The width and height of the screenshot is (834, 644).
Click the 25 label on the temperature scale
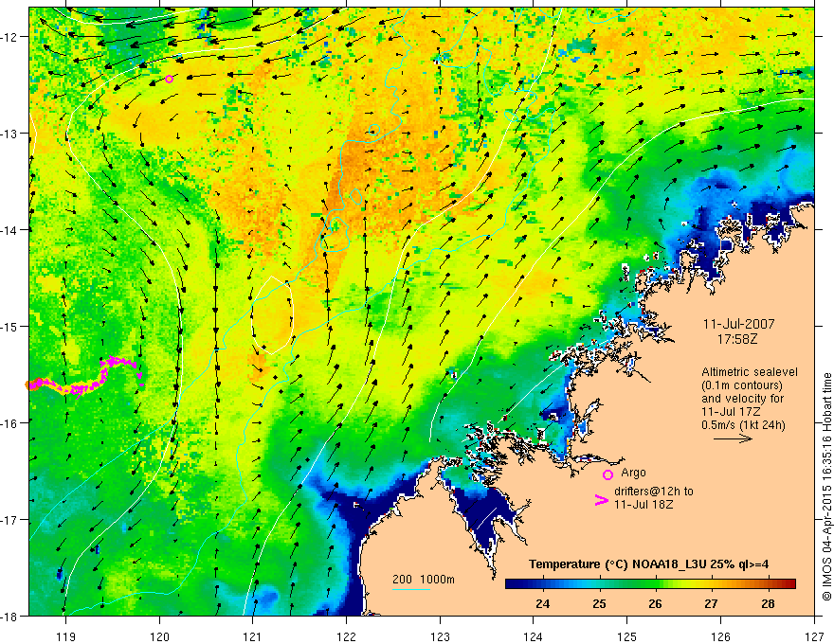pos(599,603)
